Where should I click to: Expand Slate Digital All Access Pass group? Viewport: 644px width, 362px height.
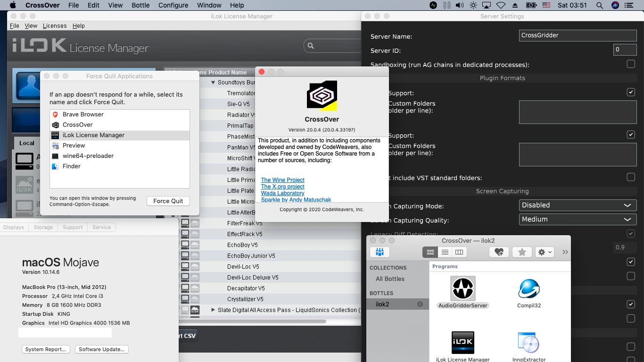[213, 310]
